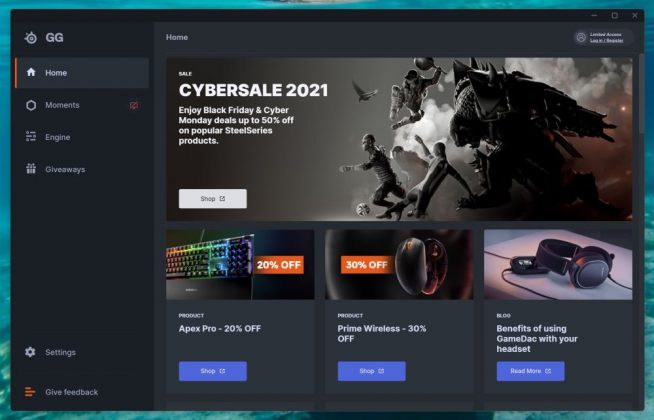Click the red capture-disabled icon beside Moments
Image resolution: width=654 pixels, height=420 pixels.
pyautogui.click(x=134, y=105)
